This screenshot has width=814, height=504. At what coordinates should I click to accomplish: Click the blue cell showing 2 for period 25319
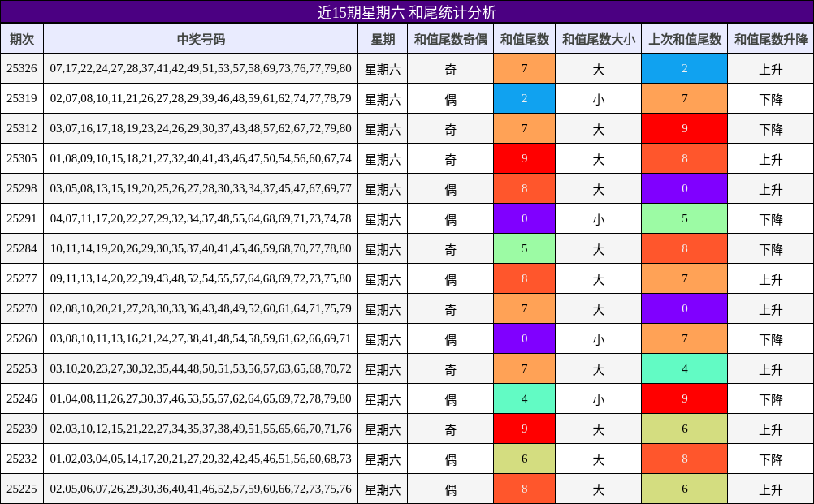click(524, 98)
